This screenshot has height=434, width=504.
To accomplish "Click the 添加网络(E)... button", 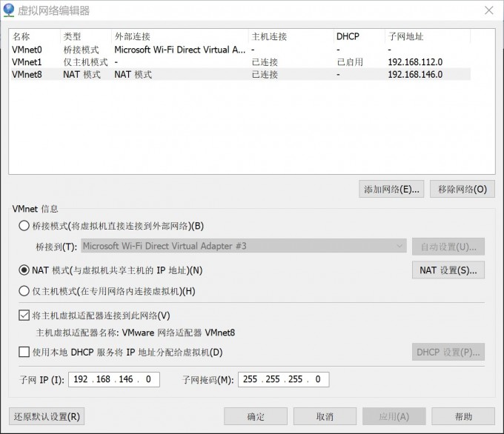I will point(391,189).
